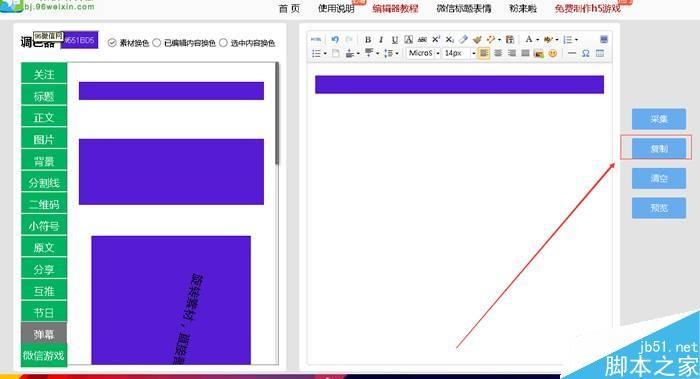Expand the bullet list style arrow
Screen dimensions: 700x379
[325, 54]
